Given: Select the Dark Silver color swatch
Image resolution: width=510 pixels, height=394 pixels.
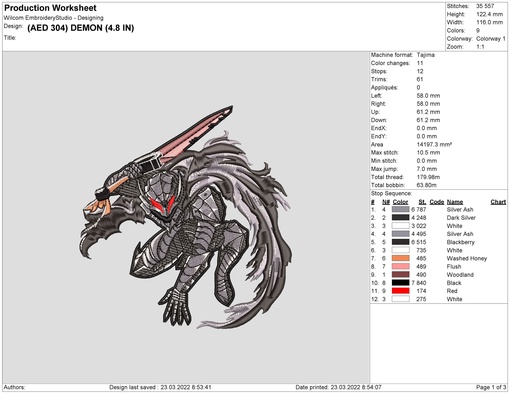Looking at the screenshot, I should tap(400, 217).
